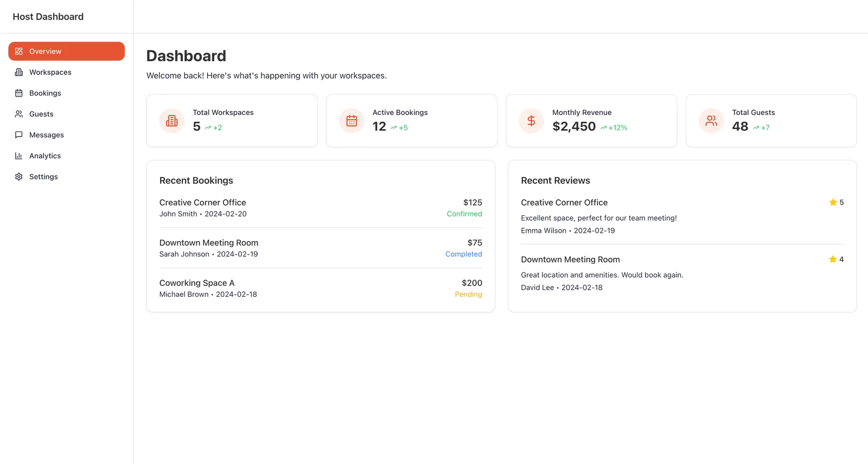868x464 pixels.
Task: Click the Overview grid icon in sidebar
Action: [19, 52]
